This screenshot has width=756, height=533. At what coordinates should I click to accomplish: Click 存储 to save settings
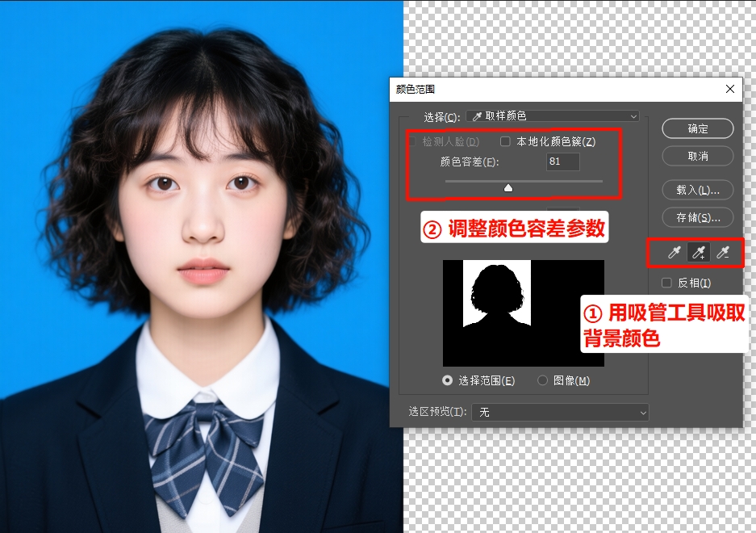tap(698, 217)
